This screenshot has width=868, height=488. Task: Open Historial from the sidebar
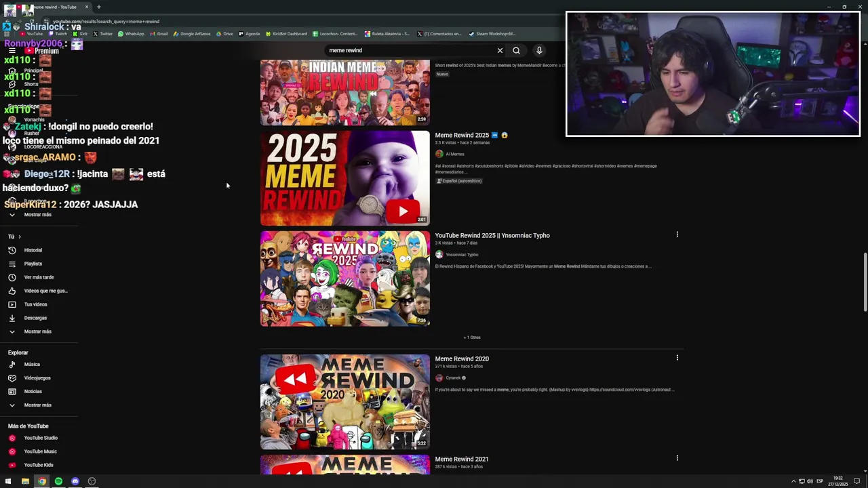(33, 250)
